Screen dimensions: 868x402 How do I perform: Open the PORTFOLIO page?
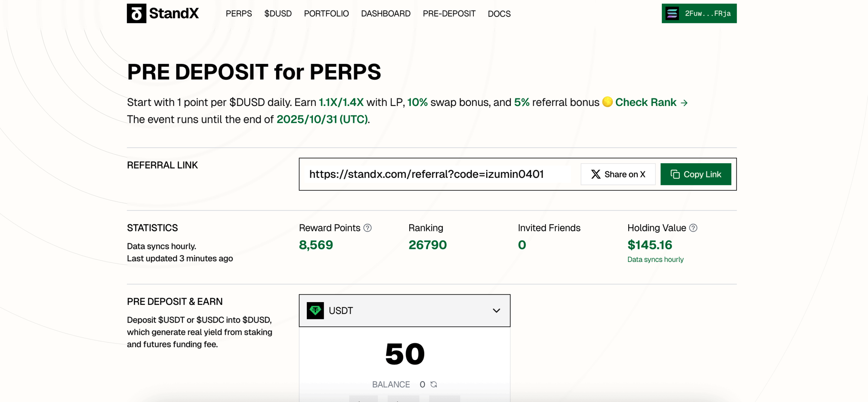(326, 14)
